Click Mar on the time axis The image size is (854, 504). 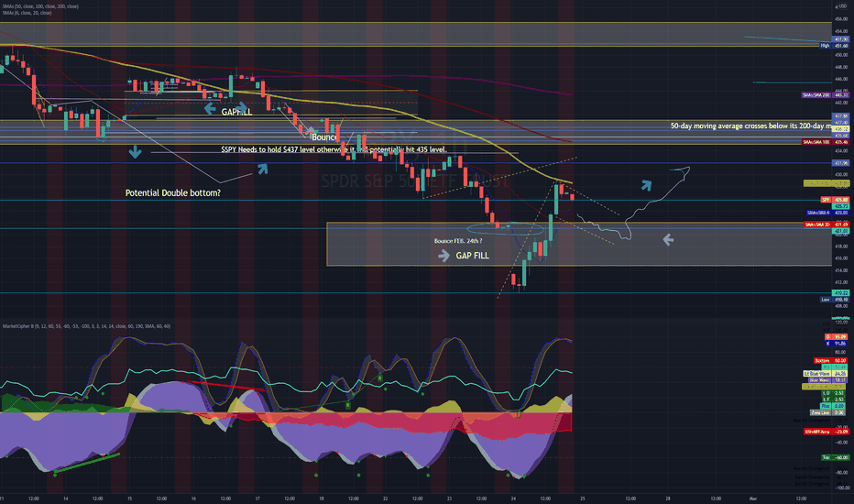click(x=753, y=498)
